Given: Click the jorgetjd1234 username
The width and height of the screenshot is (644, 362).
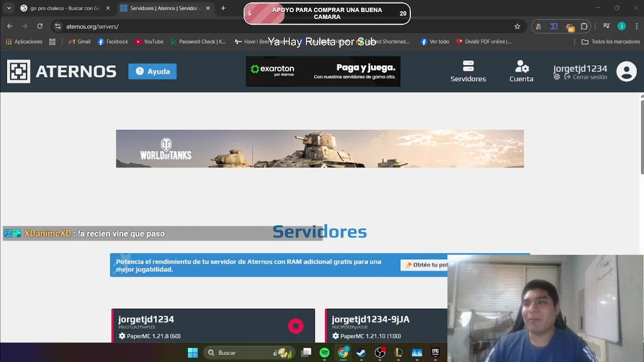Looking at the screenshot, I should (580, 68).
